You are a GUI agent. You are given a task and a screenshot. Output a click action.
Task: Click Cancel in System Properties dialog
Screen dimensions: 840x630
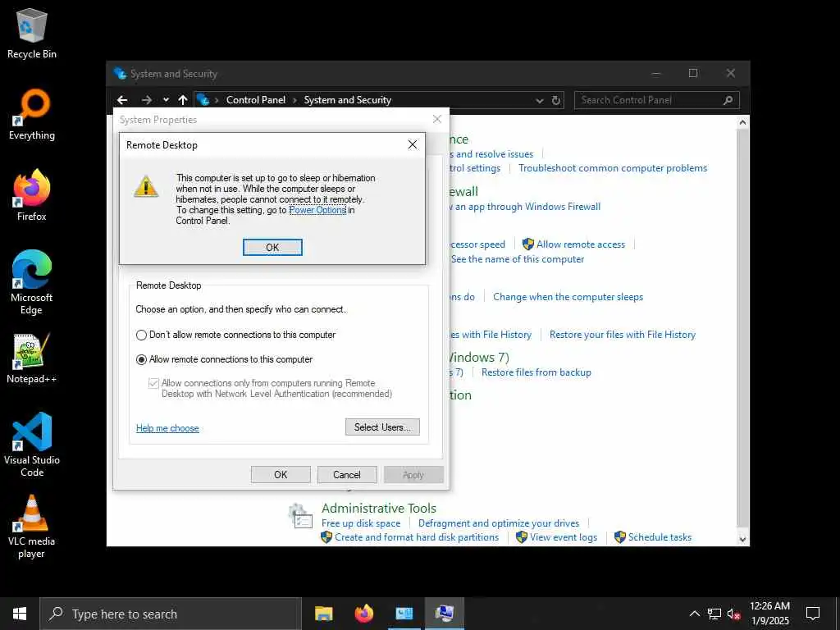click(x=347, y=475)
